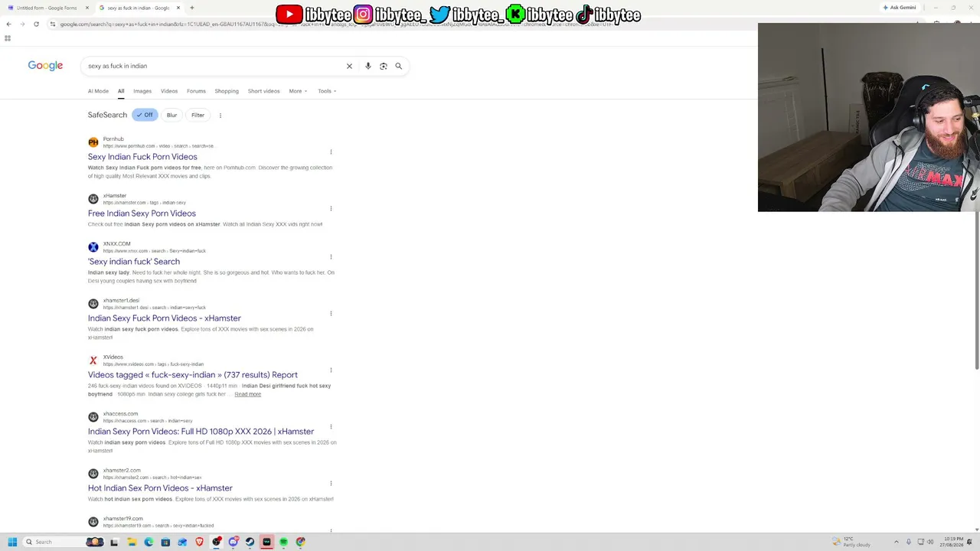The image size is (980, 551).
Task: Show hidden icons in the system tray
Action: (x=896, y=542)
